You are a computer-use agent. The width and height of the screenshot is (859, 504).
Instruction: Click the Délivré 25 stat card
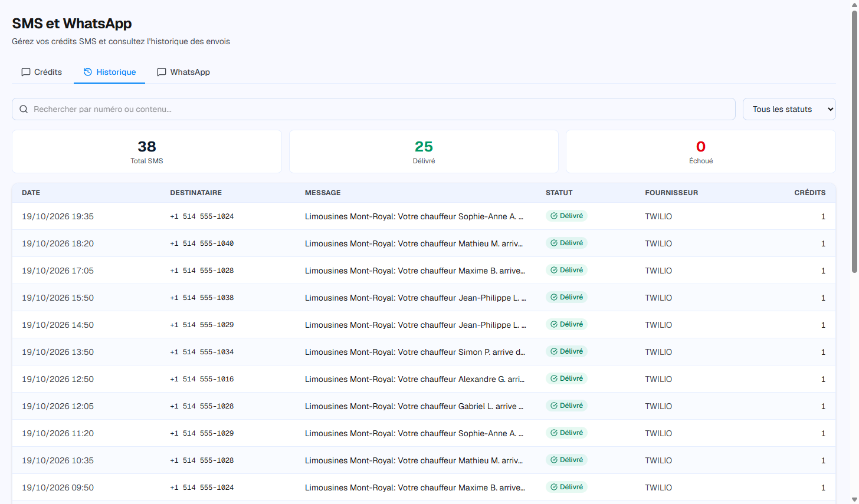click(x=424, y=151)
